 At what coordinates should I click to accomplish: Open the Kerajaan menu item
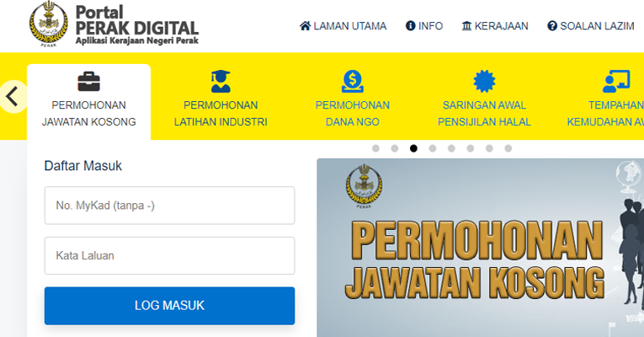coord(495,26)
